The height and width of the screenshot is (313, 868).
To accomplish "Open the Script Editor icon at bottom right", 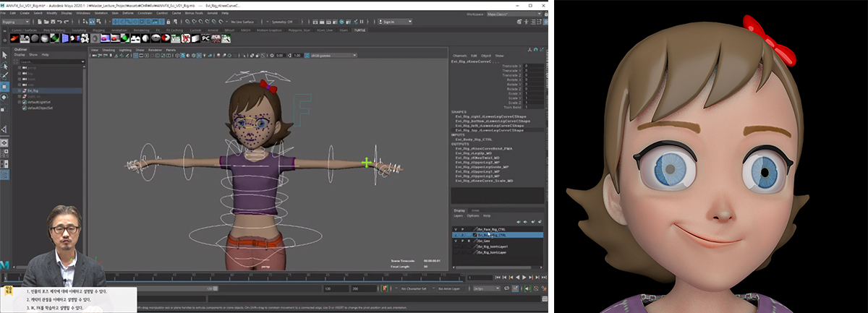I will [x=545, y=298].
